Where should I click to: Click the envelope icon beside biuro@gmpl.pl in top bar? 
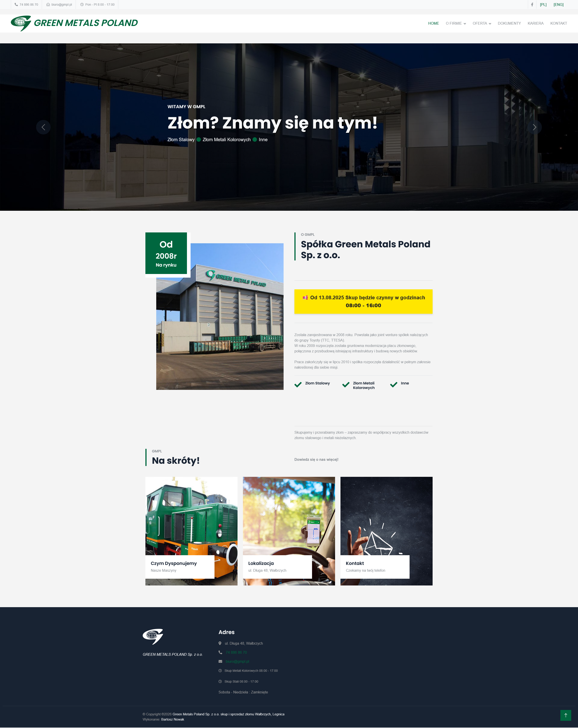[x=48, y=5]
